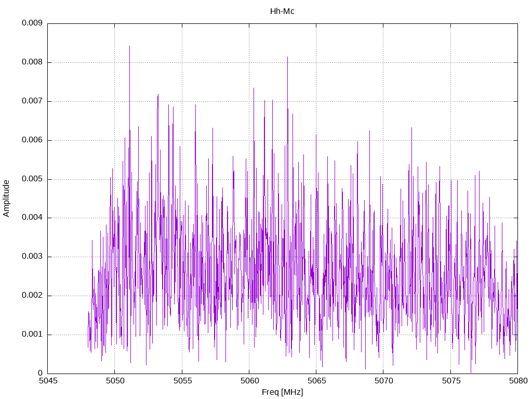Click x-axis tick label 5065
This screenshot has height=399, width=532.
316,381
